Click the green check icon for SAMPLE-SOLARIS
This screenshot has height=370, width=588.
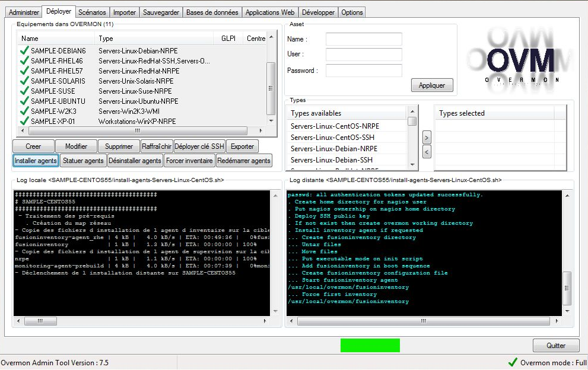(x=24, y=81)
